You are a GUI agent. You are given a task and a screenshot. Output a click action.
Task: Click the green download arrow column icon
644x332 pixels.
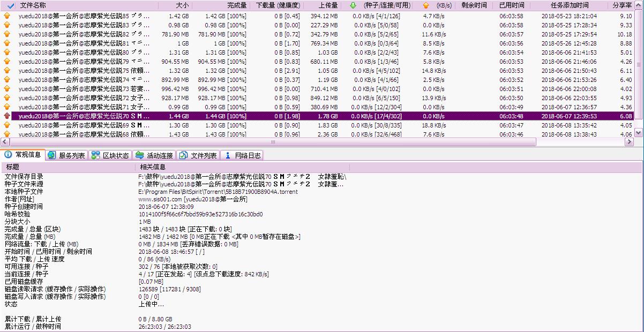(x=353, y=5)
